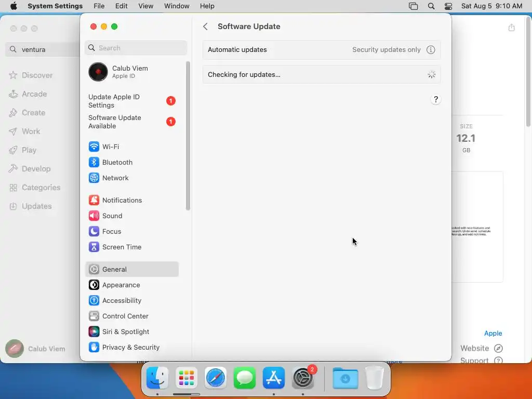
Task: Open Website link in App Store window
Action: 481,349
